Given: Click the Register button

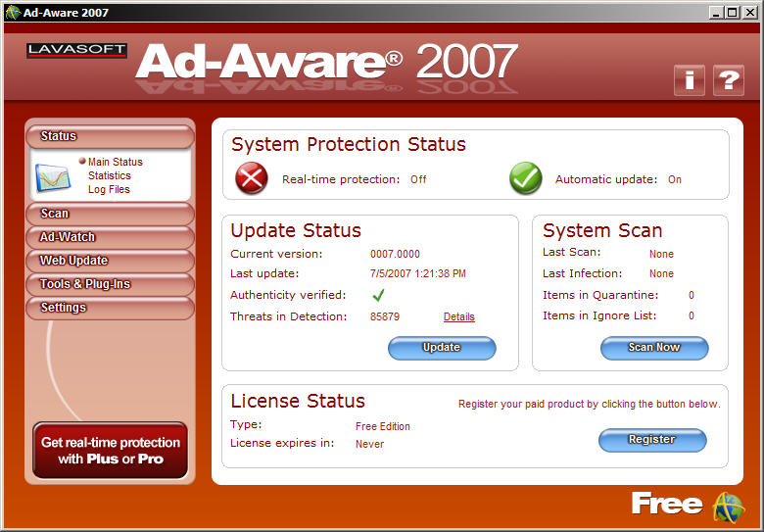Looking at the screenshot, I should 652,440.
